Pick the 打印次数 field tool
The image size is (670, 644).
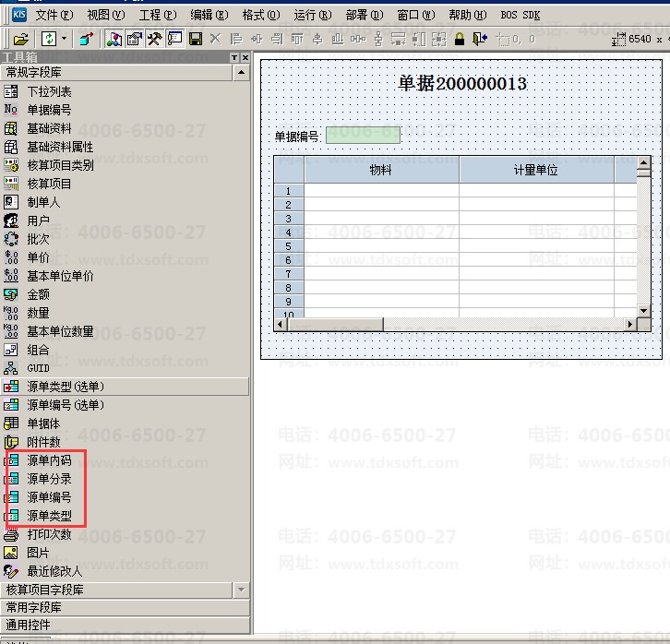pos(48,534)
